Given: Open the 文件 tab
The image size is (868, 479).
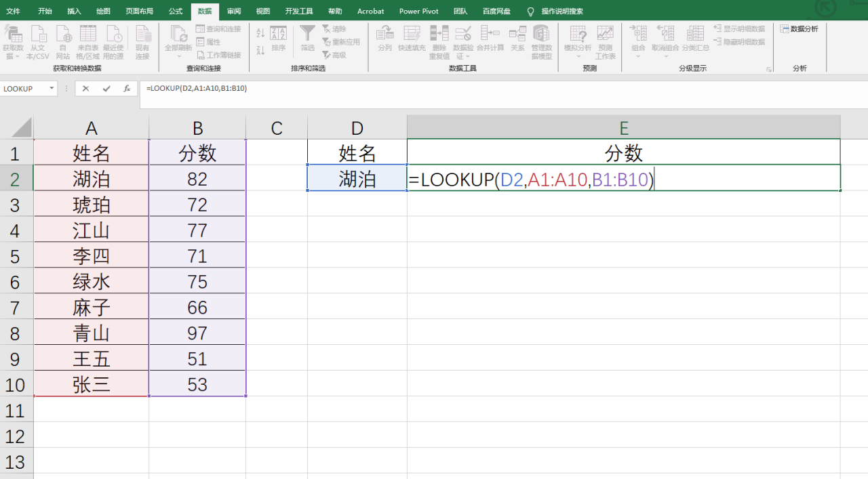Looking at the screenshot, I should 13,12.
